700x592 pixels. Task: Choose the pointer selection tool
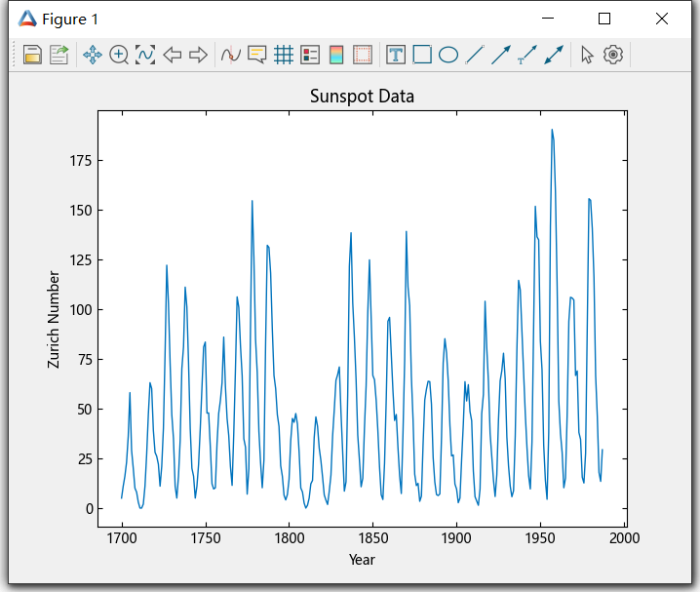[x=587, y=55]
